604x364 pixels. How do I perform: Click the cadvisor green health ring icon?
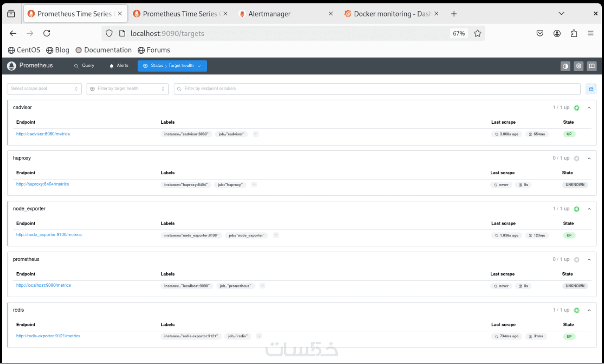tap(576, 108)
